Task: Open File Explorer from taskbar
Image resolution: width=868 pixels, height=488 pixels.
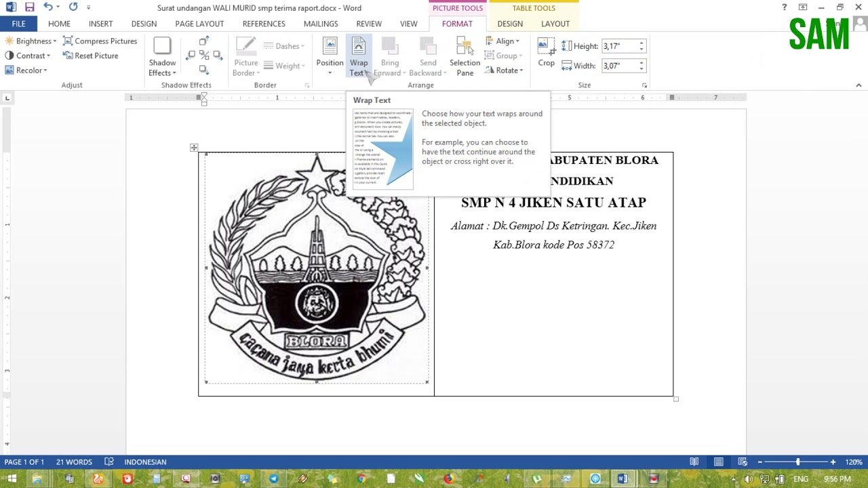Action: coord(37,479)
